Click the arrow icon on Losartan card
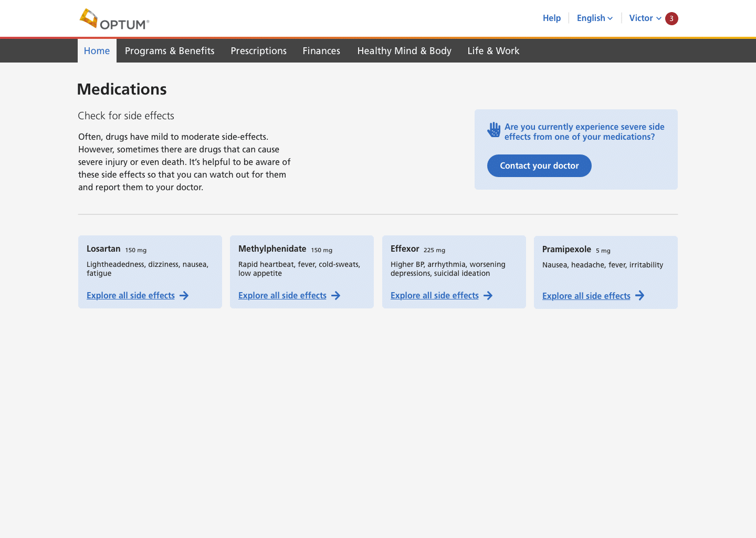This screenshot has width=756, height=538. pos(184,296)
